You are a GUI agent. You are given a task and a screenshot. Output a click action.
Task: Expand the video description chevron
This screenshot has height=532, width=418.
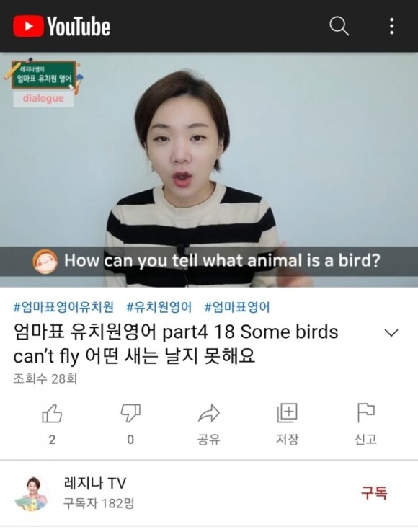coord(391,332)
